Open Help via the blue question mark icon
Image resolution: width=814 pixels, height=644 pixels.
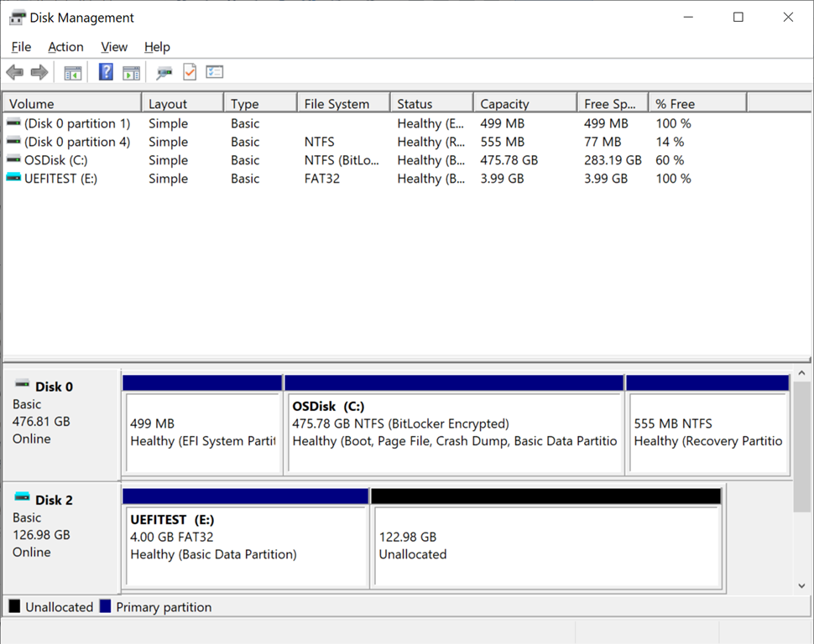106,73
